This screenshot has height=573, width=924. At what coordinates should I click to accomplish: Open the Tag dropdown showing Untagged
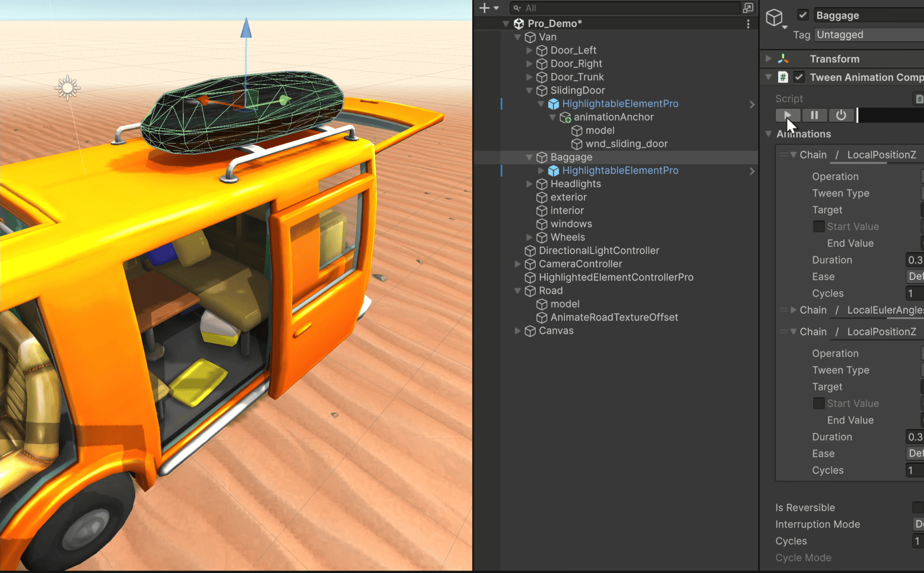coord(869,35)
